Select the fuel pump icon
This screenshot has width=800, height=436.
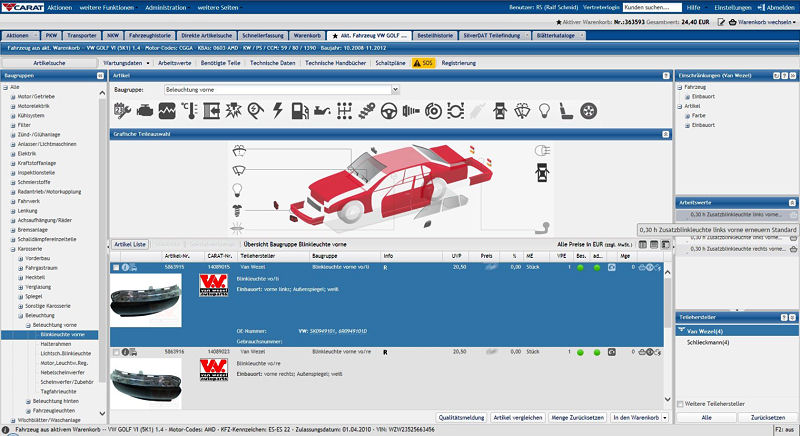[x=300, y=111]
